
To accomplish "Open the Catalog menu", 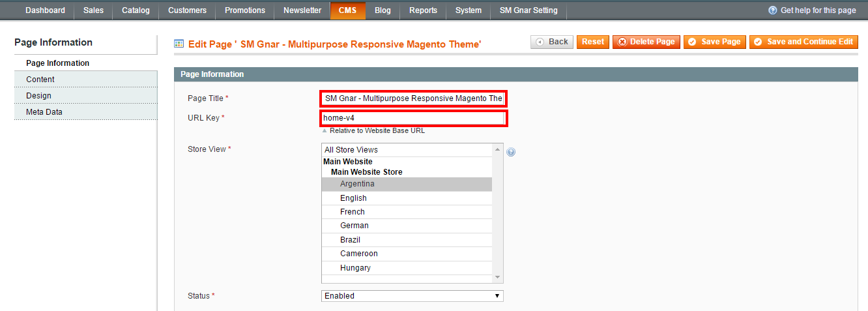I will pos(136,10).
